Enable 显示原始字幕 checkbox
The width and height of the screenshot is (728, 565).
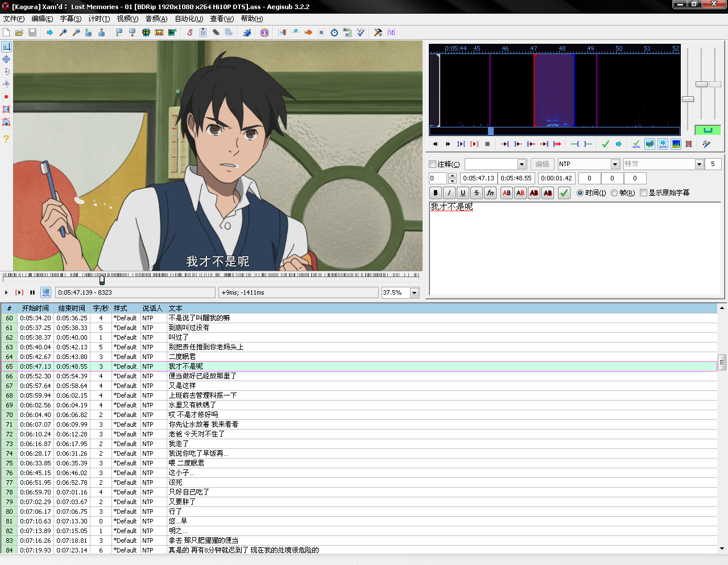tap(644, 193)
